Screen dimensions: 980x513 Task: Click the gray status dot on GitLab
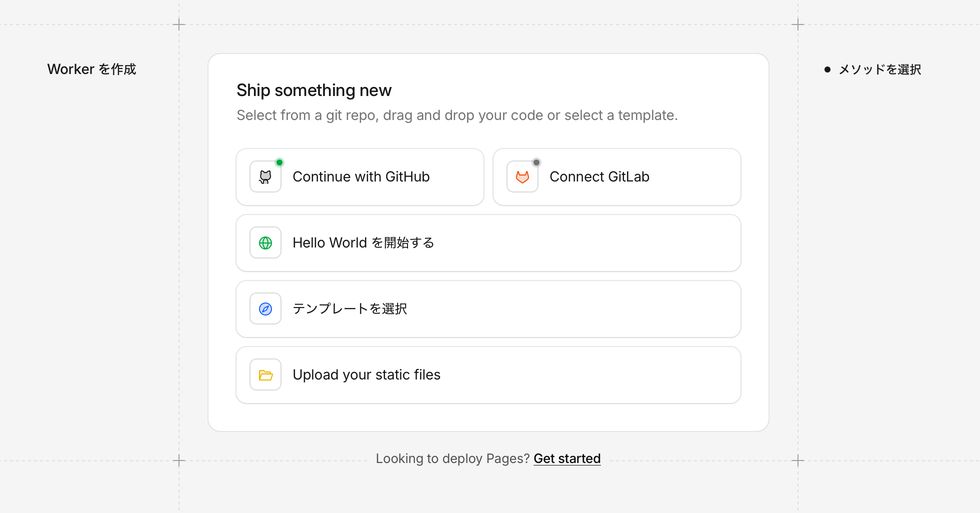tap(536, 162)
